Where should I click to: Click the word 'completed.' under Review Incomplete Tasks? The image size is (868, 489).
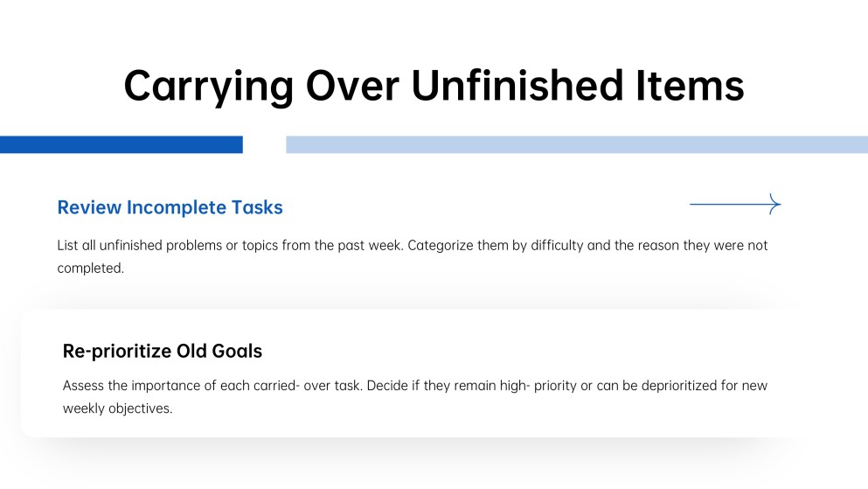click(91, 268)
